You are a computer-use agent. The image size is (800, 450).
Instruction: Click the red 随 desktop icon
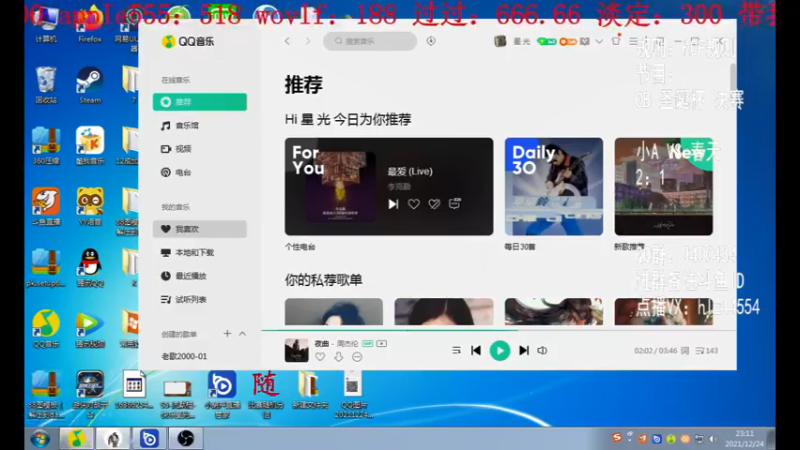(266, 393)
